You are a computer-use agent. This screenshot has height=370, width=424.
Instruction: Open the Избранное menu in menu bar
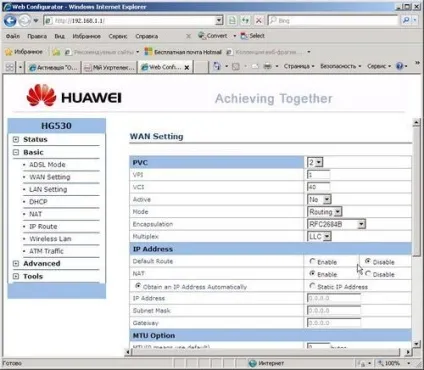[x=87, y=36]
